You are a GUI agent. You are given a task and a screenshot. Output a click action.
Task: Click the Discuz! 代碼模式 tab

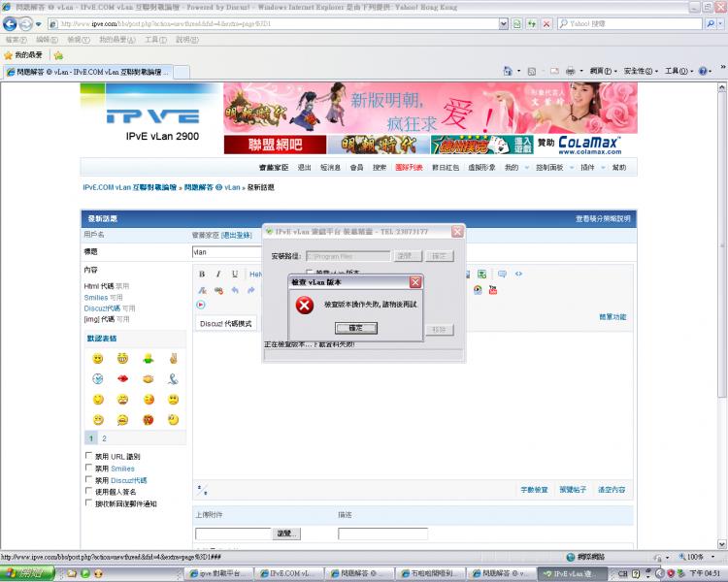(225, 323)
